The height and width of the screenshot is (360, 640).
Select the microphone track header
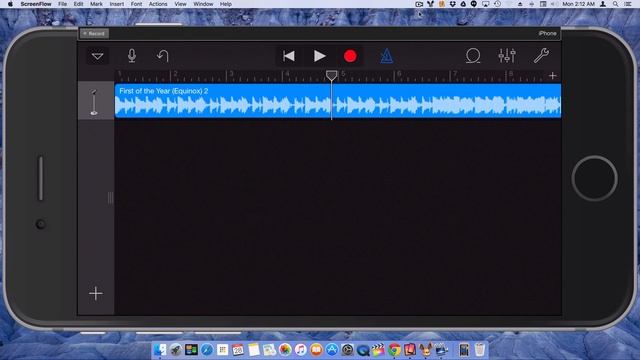coord(96,101)
